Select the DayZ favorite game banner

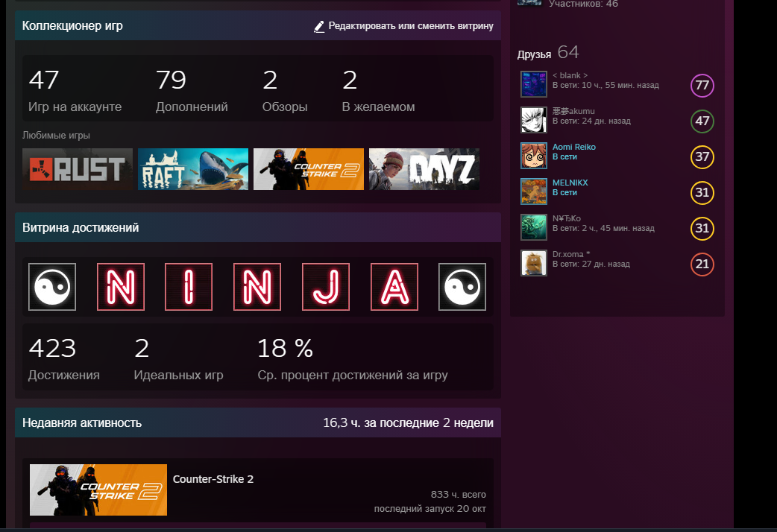coord(424,169)
